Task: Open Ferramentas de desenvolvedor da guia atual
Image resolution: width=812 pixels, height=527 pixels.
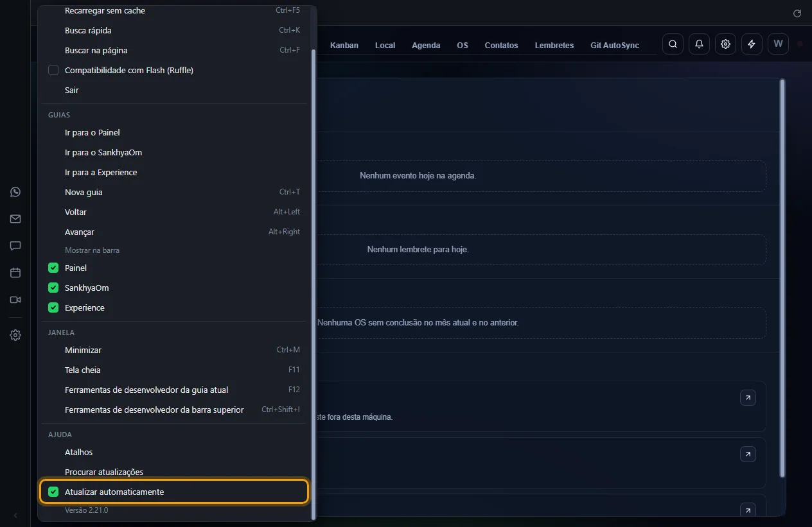Action: 174,390
